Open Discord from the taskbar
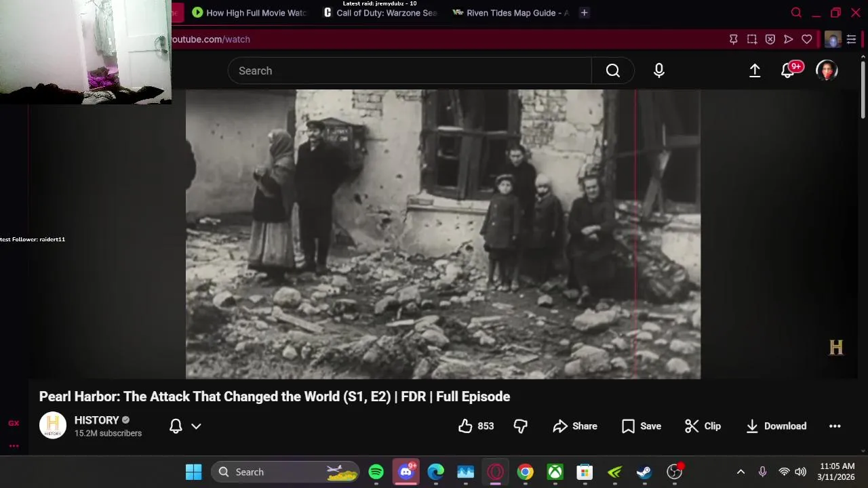The image size is (868, 488). [406, 472]
